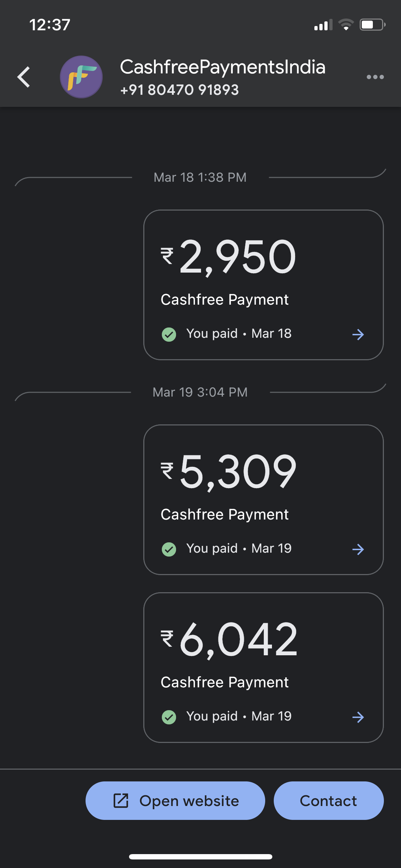Tap the battery indicator in status bar
The width and height of the screenshot is (401, 868).
pyautogui.click(x=372, y=25)
